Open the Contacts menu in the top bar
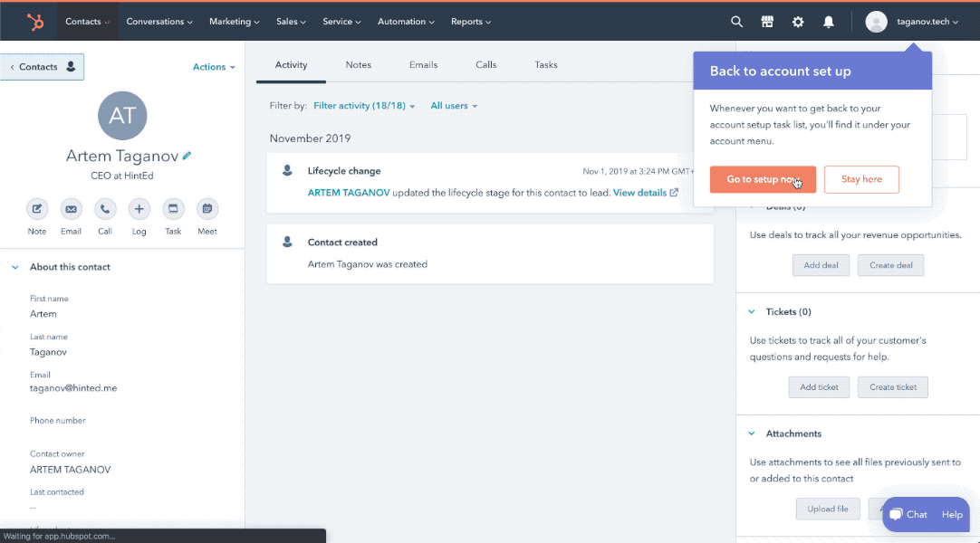This screenshot has width=980, height=543. click(88, 22)
